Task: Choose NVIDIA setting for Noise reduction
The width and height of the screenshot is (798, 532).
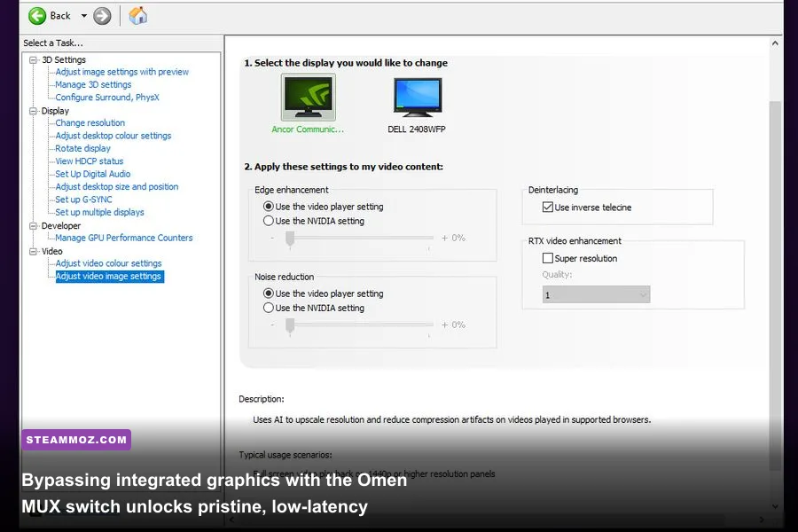Action: [268, 308]
